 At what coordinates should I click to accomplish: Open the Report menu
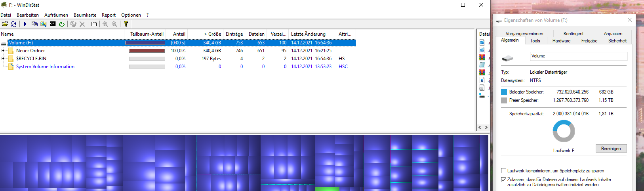tap(109, 15)
